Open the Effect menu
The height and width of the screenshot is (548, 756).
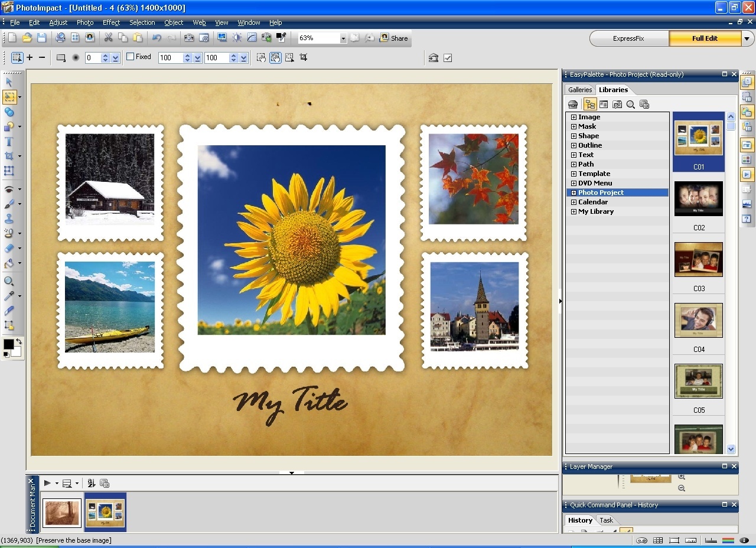click(111, 22)
